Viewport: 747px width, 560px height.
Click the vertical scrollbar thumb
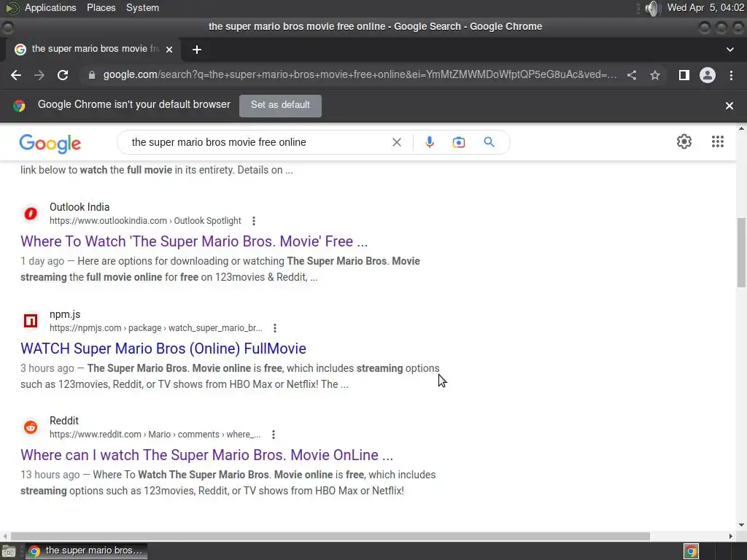[741, 252]
